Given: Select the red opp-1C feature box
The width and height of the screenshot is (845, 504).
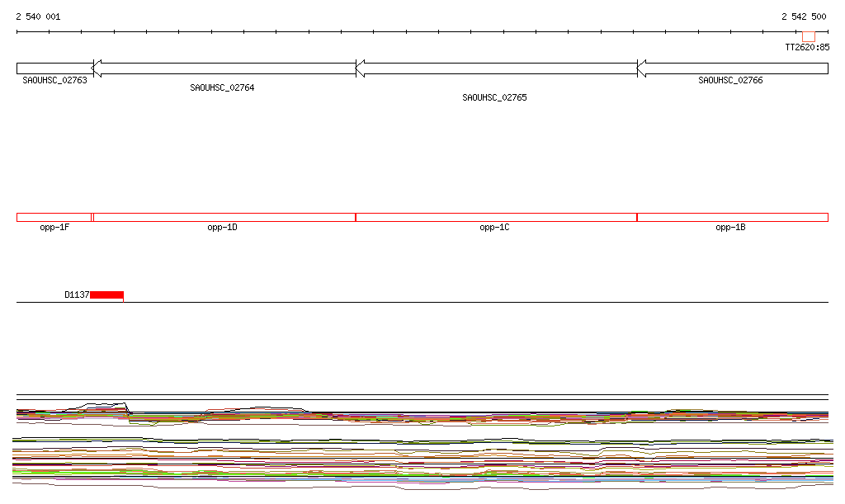Looking at the screenshot, I should [496, 217].
